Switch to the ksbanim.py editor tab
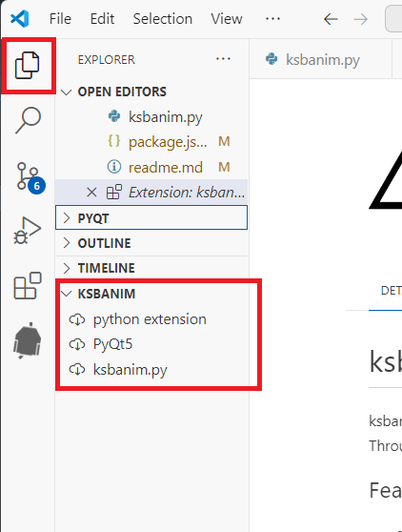The width and height of the screenshot is (402, 532). coord(320,59)
